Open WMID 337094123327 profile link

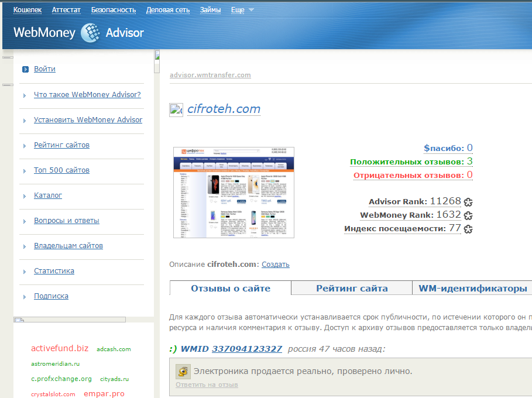[x=246, y=349]
